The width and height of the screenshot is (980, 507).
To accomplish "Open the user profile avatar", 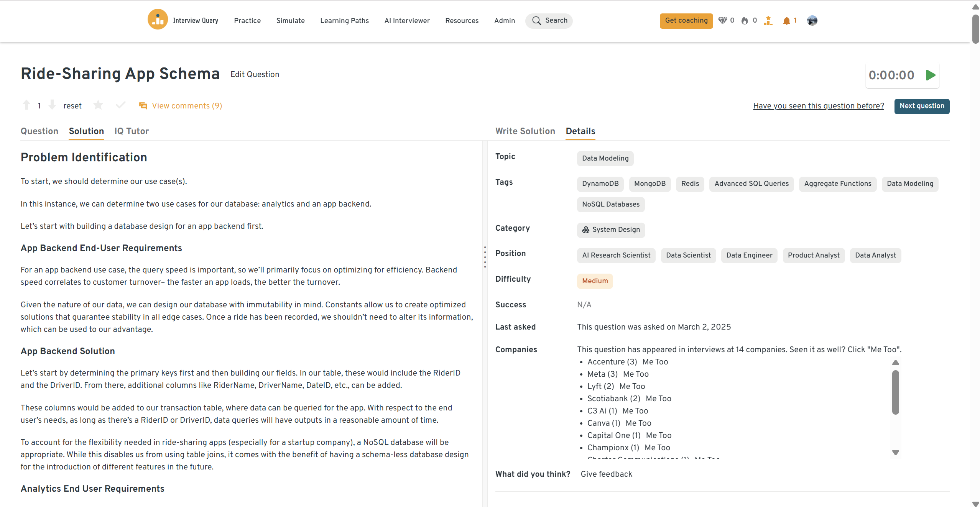I will click(x=812, y=21).
